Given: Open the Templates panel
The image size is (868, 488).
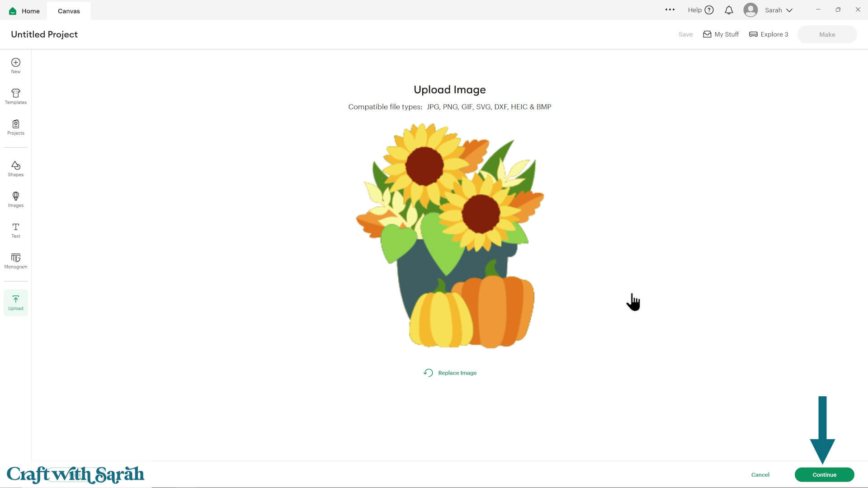Looking at the screenshot, I should 16,96.
